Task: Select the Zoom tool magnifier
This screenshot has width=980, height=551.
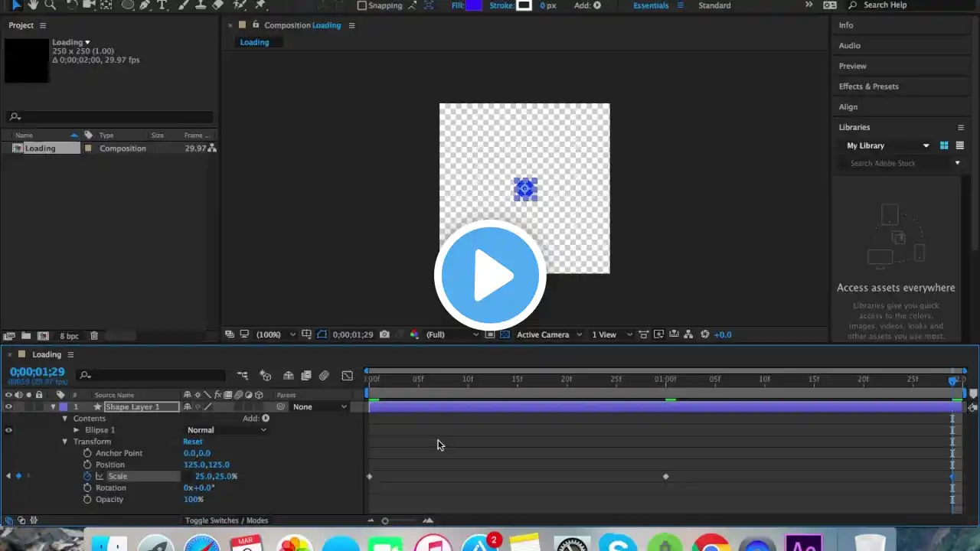Action: tap(51, 5)
